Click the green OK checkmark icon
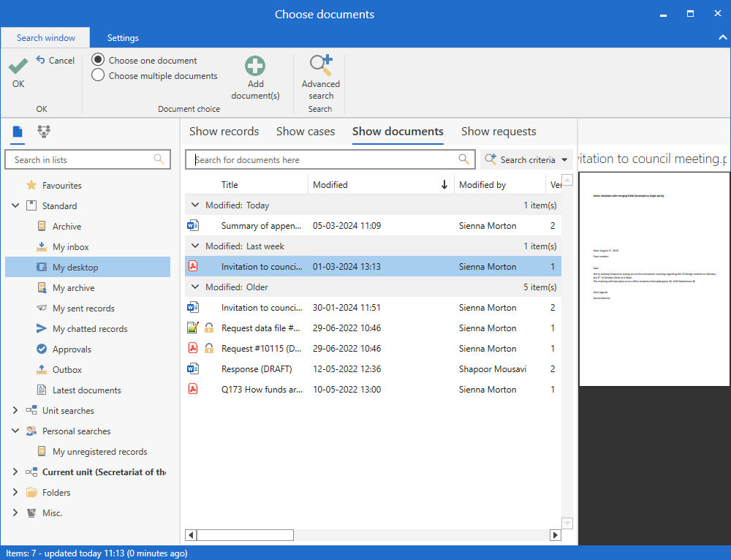 pyautogui.click(x=18, y=67)
